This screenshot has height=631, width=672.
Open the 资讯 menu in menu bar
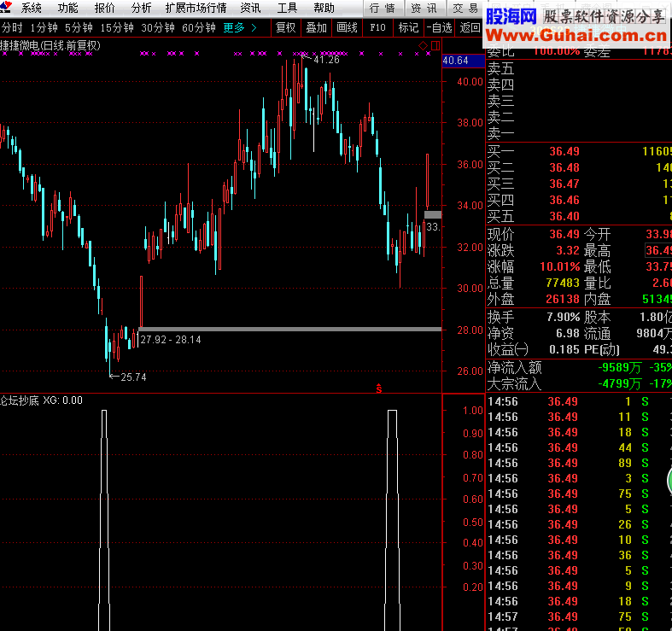(250, 8)
